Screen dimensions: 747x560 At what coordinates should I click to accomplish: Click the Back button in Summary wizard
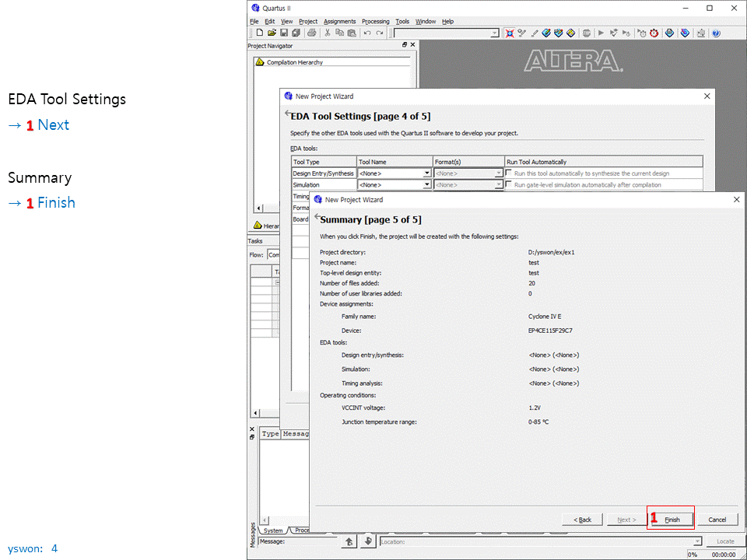tap(582, 520)
